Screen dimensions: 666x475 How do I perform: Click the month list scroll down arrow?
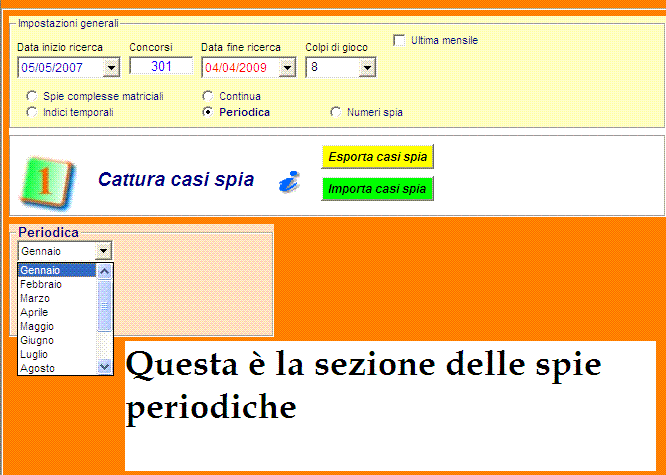tap(104, 366)
